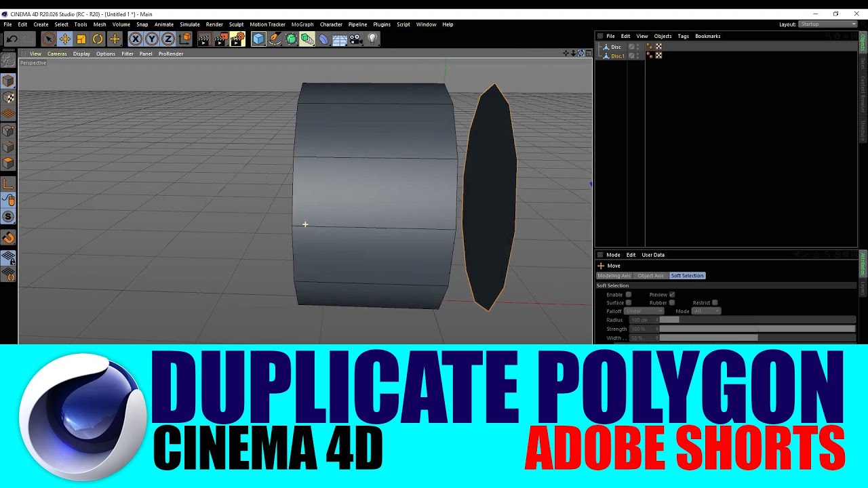Switch to Model mode cube icon
The width and height of the screenshot is (868, 488).
click(x=8, y=81)
